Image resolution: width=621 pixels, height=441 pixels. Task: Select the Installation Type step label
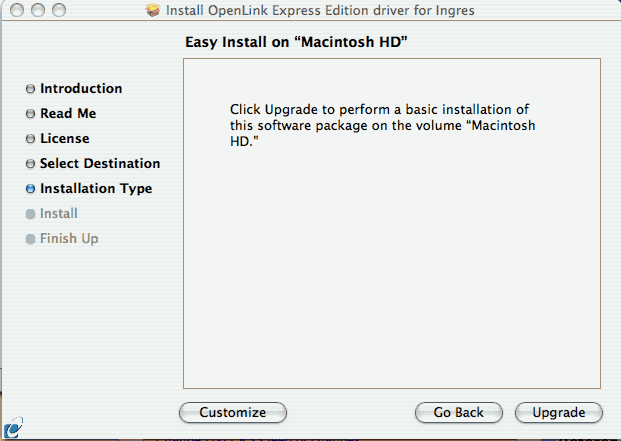point(96,188)
